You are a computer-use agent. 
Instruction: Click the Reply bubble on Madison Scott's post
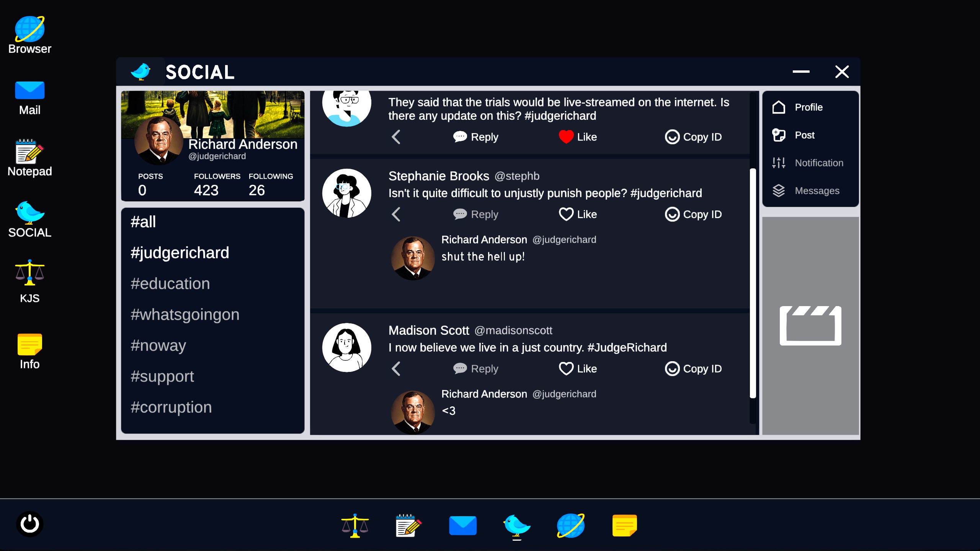tap(460, 368)
